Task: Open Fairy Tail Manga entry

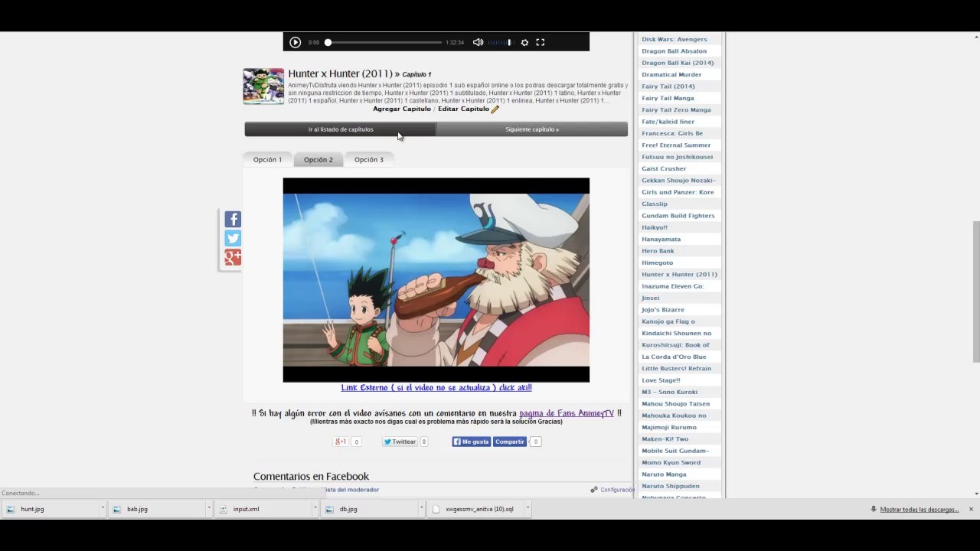Action: pyautogui.click(x=668, y=98)
